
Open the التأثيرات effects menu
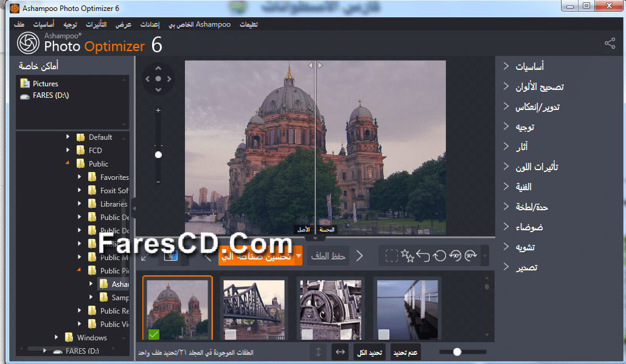(96, 24)
